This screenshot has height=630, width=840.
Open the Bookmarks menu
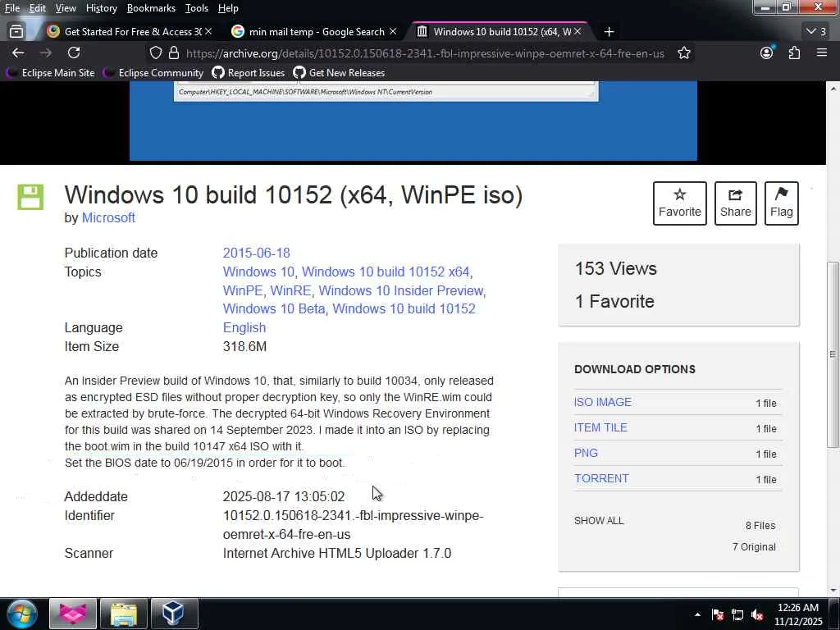(x=151, y=8)
